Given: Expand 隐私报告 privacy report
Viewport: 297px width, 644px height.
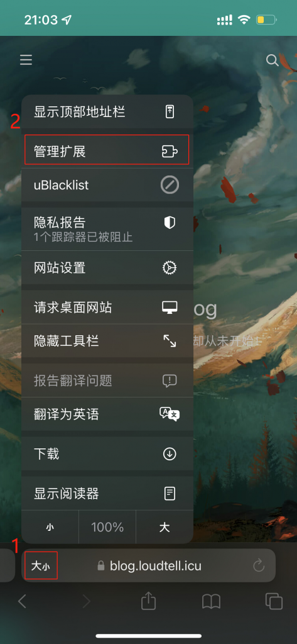Looking at the screenshot, I should [x=107, y=229].
